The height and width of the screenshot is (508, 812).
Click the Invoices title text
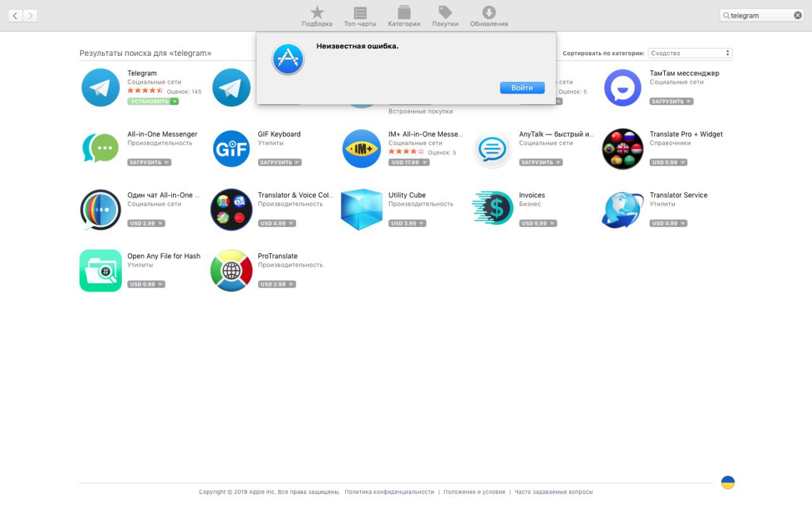pos(532,195)
